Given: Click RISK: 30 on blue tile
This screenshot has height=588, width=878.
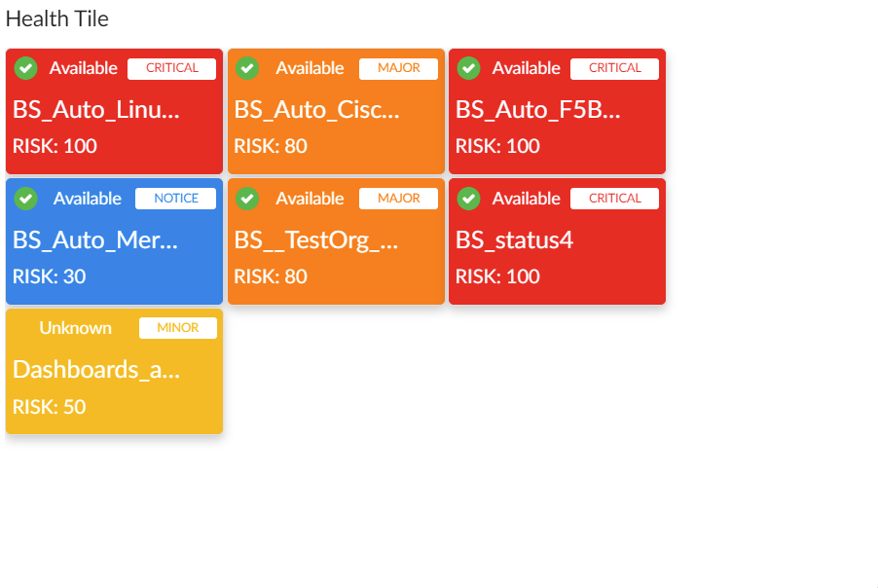Looking at the screenshot, I should coord(50,276).
